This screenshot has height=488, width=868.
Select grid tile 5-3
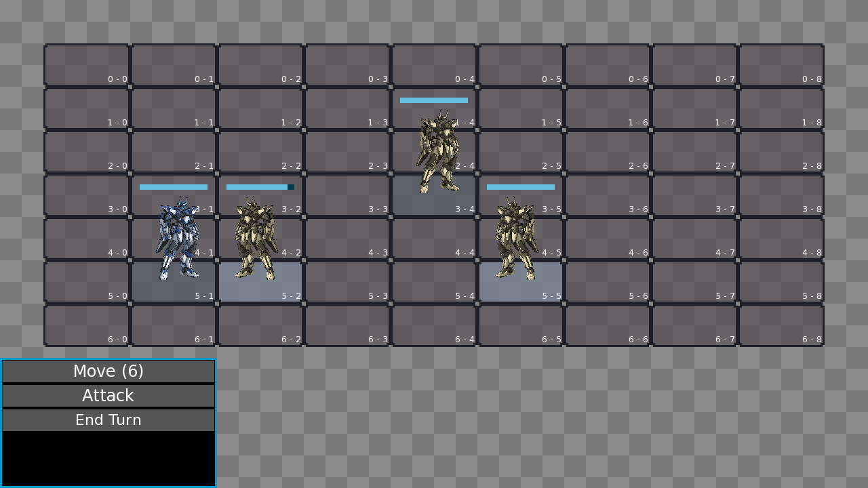347,282
